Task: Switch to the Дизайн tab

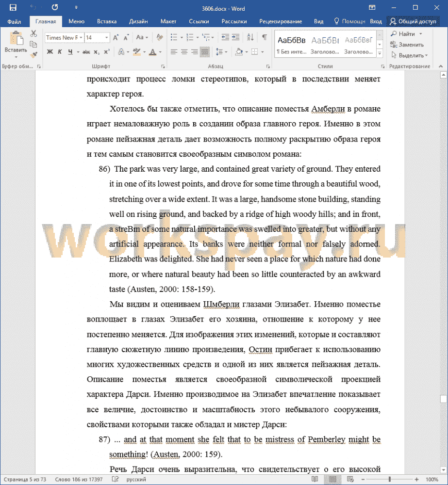Action: tap(138, 21)
